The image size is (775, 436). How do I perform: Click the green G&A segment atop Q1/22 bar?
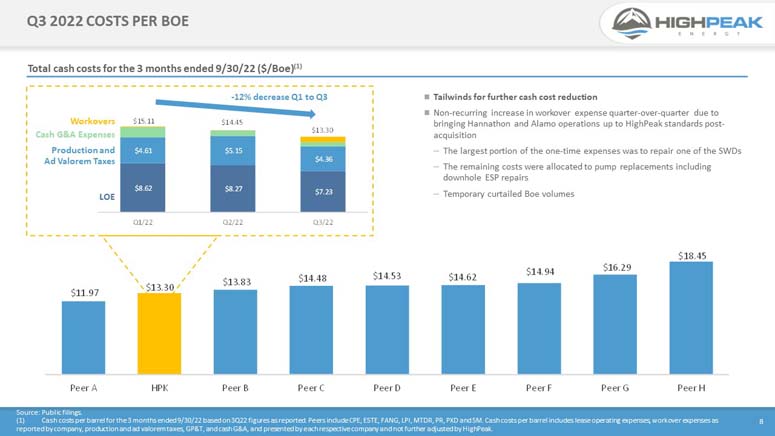coord(143,132)
